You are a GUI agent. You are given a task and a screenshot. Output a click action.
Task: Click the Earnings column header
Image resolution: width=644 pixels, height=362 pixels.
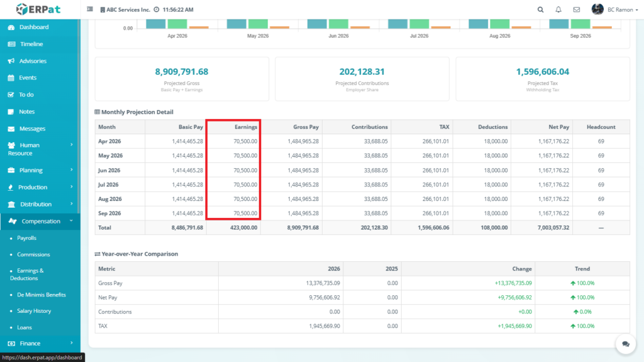click(245, 127)
